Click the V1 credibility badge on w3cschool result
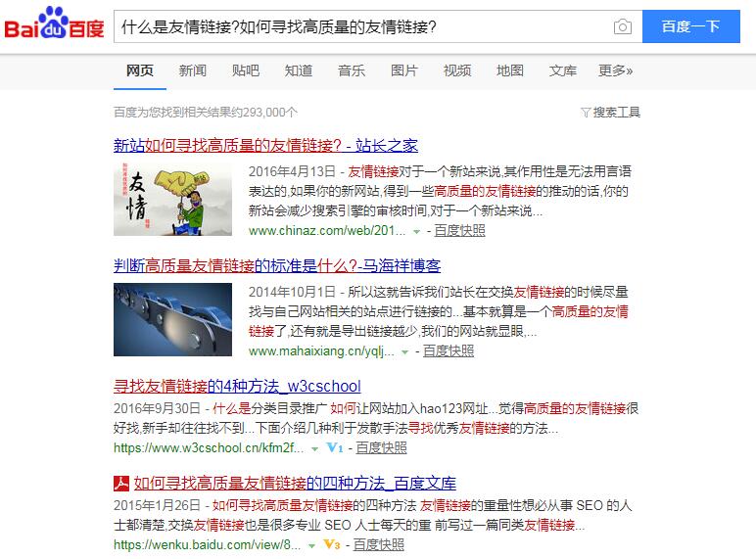Image resolution: width=756 pixels, height=559 pixels. (335, 447)
